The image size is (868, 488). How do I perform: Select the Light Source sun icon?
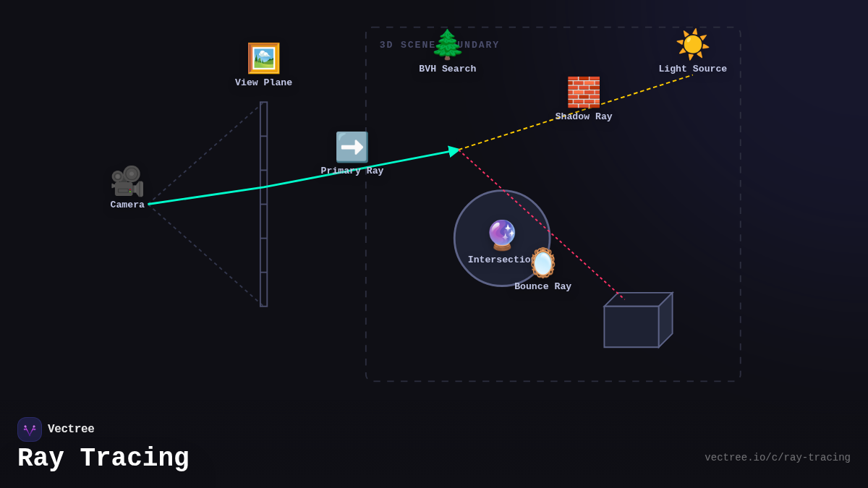click(x=692, y=43)
